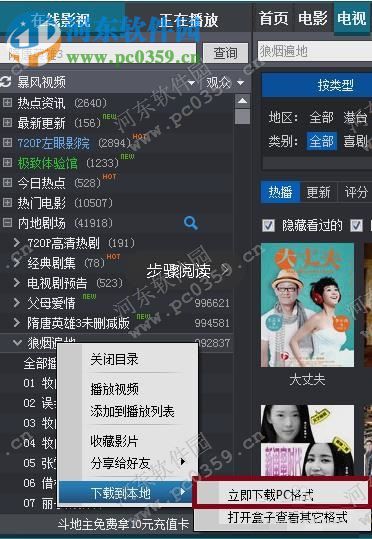Select 立即下载PC格式 submenu item
Viewport: 372px width, 539px height.
click(x=281, y=495)
